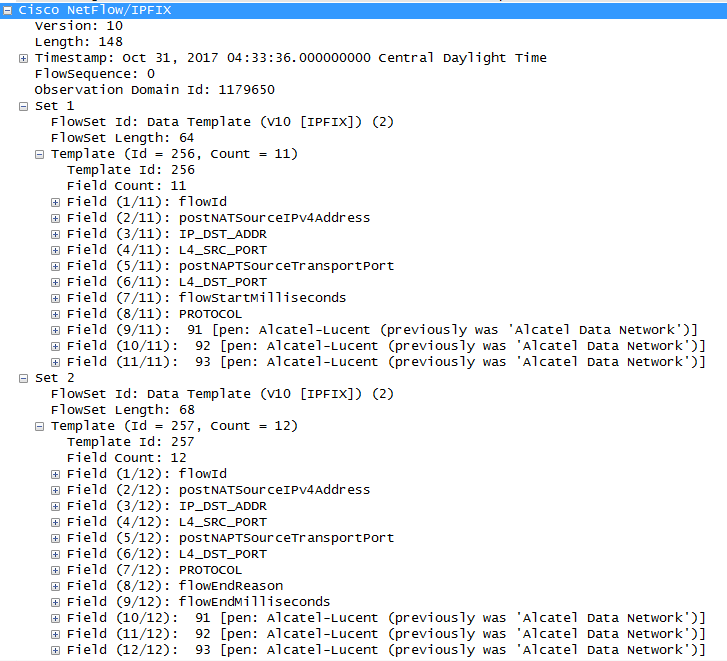Collapse the Template Id = 257 node
This screenshot has width=727, height=661.
pyautogui.click(x=39, y=426)
